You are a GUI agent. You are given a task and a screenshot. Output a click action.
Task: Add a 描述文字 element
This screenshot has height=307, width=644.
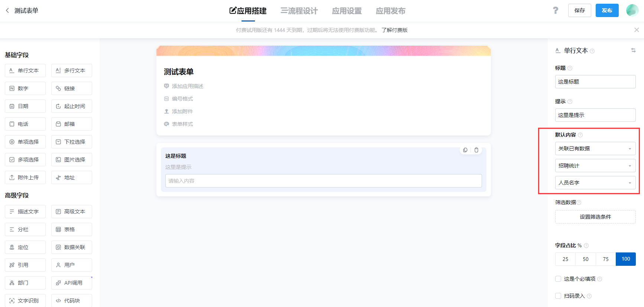[x=25, y=212]
